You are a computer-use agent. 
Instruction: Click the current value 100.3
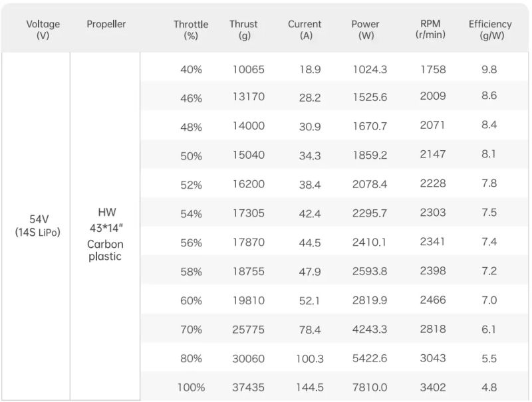[x=310, y=359]
